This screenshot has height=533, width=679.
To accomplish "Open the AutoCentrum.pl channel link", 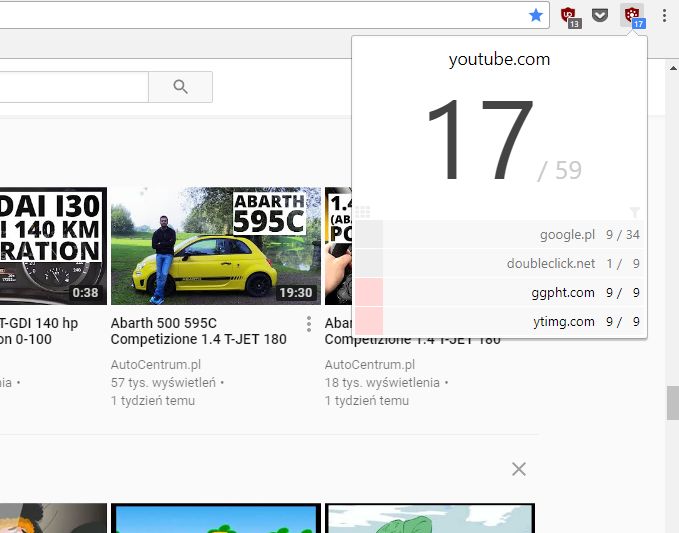I will tap(156, 365).
